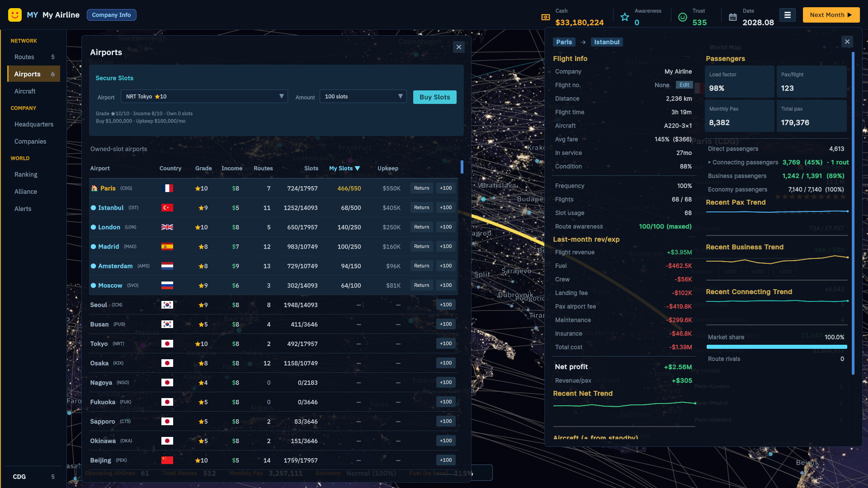
Task: Click the cash banknote icon
Action: [x=546, y=17]
